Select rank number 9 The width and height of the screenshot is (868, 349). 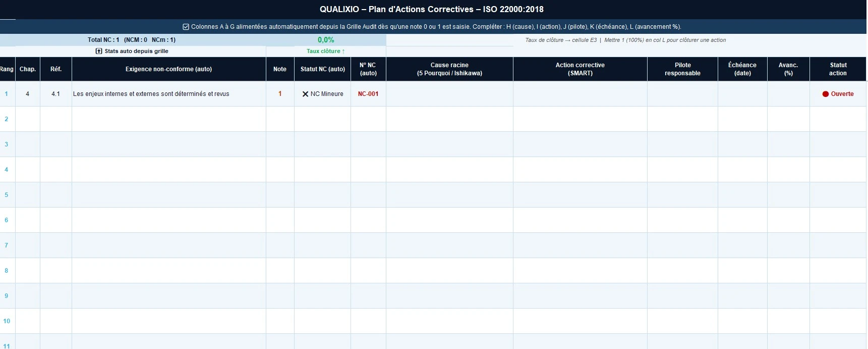(x=7, y=296)
